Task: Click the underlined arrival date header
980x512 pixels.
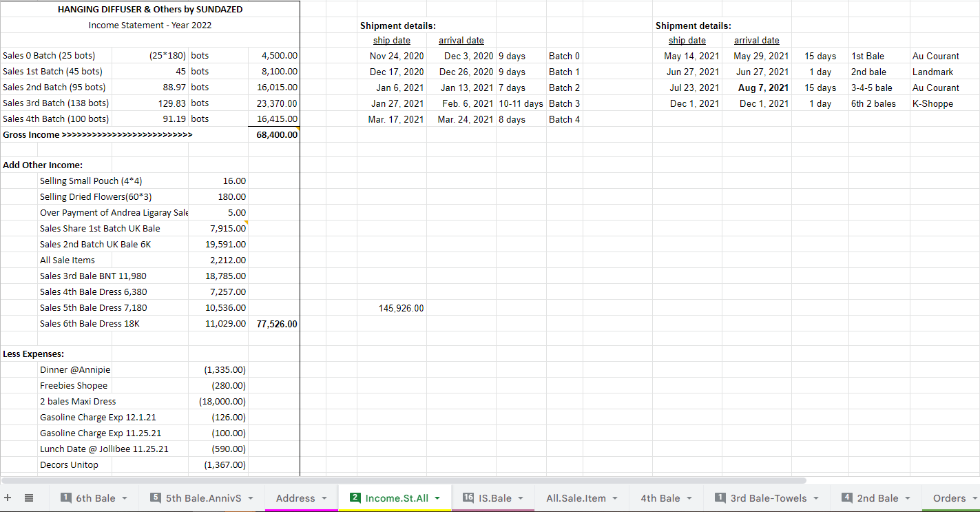Action: 461,40
